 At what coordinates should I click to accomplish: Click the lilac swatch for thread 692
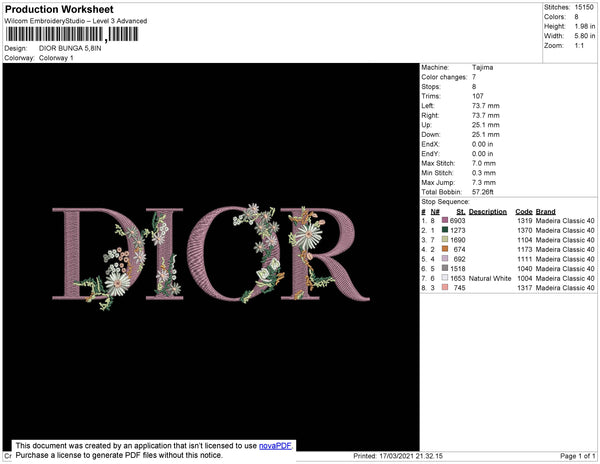(x=445, y=259)
